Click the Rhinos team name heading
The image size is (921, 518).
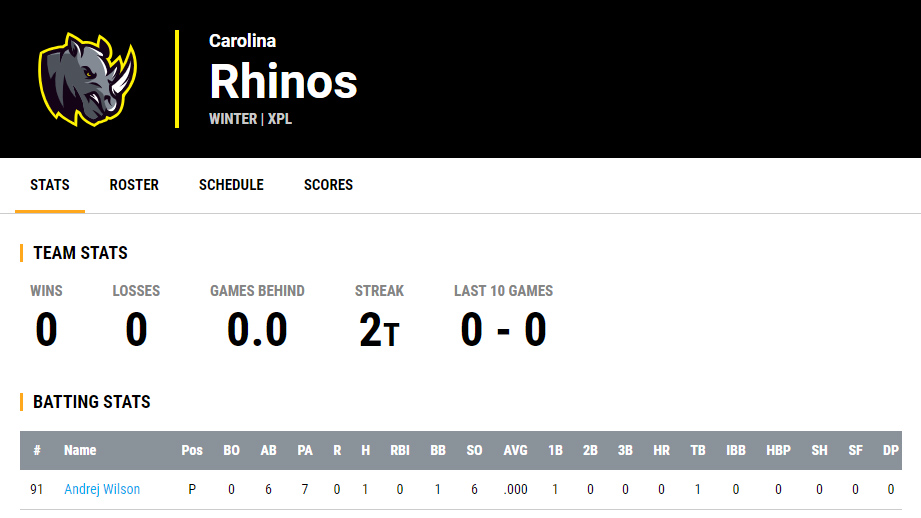[283, 81]
